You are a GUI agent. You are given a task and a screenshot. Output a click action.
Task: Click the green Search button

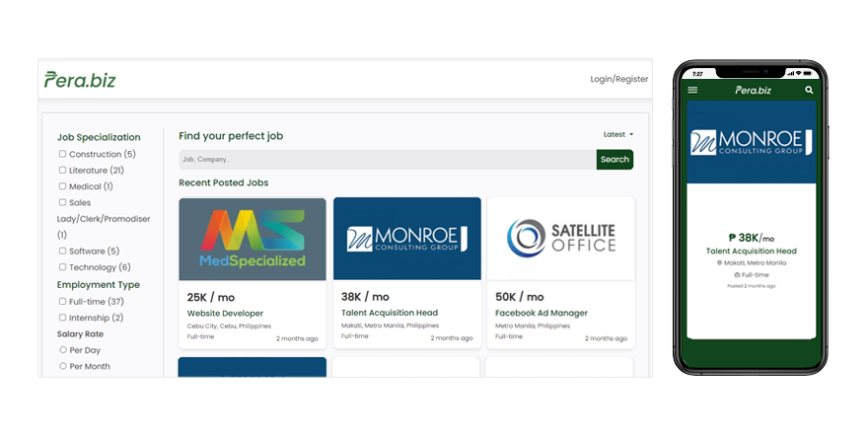(615, 160)
